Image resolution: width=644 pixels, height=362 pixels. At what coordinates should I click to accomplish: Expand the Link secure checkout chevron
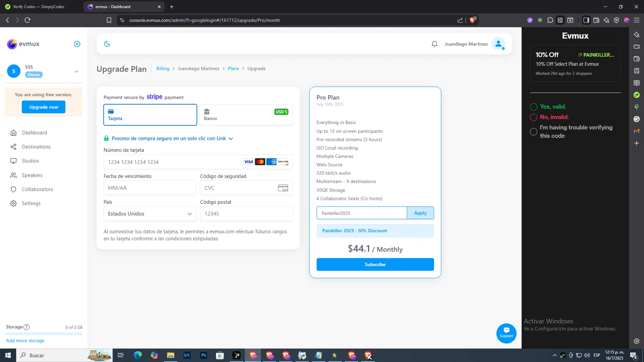pyautogui.click(x=231, y=139)
